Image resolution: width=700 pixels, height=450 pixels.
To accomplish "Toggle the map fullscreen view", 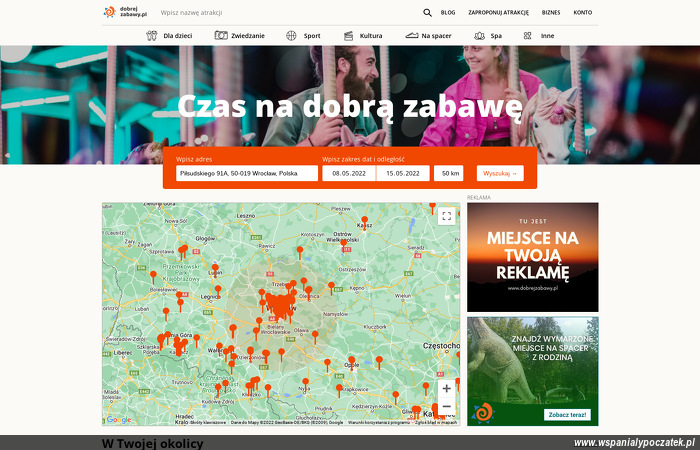I will click(x=446, y=217).
